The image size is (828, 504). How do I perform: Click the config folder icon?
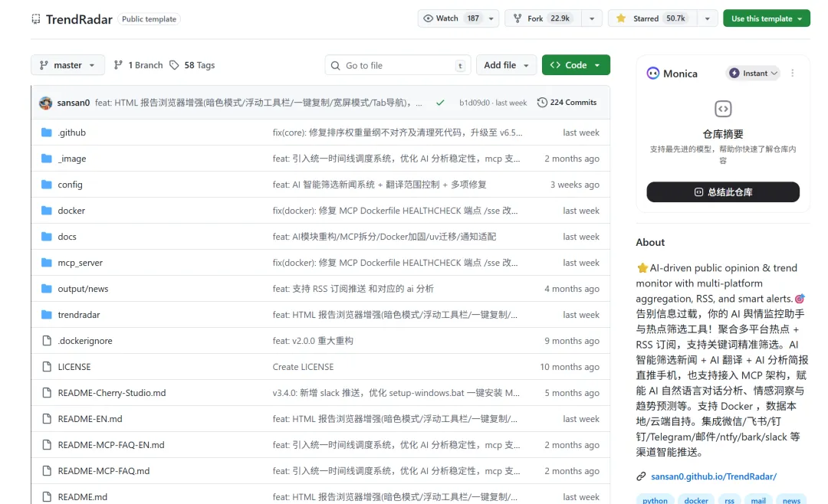tap(47, 184)
